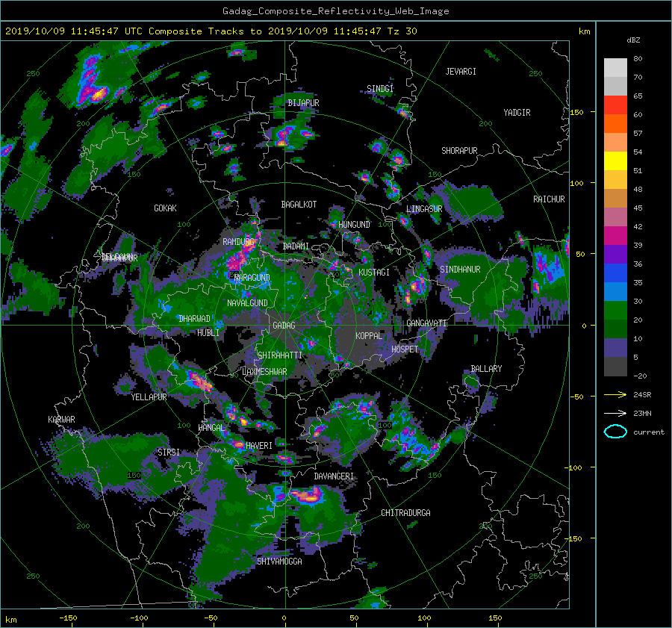Click the 'km' unit label at top right
The width and height of the screenshot is (672, 628).
coord(584,31)
